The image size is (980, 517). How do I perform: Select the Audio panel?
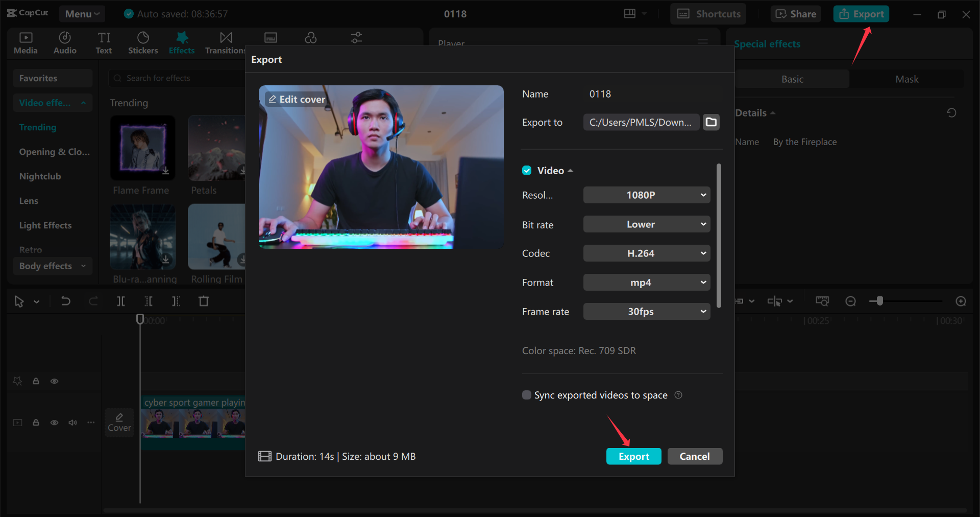tap(64, 42)
